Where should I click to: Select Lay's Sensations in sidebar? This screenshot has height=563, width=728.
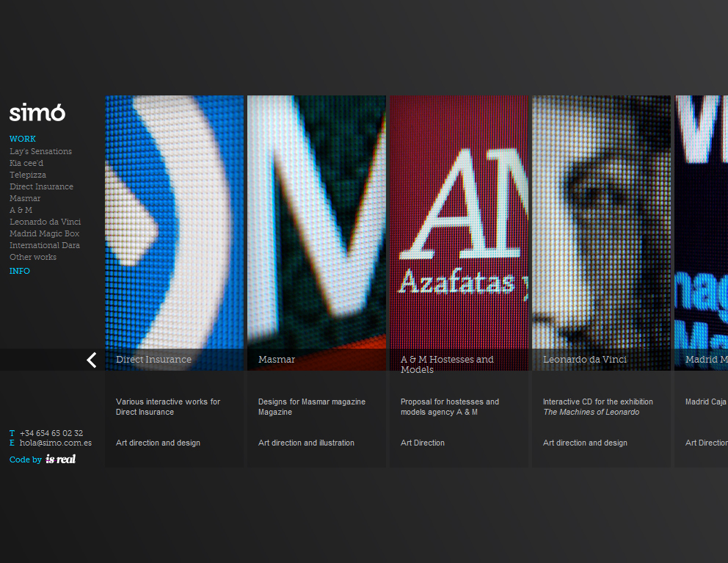(41, 151)
